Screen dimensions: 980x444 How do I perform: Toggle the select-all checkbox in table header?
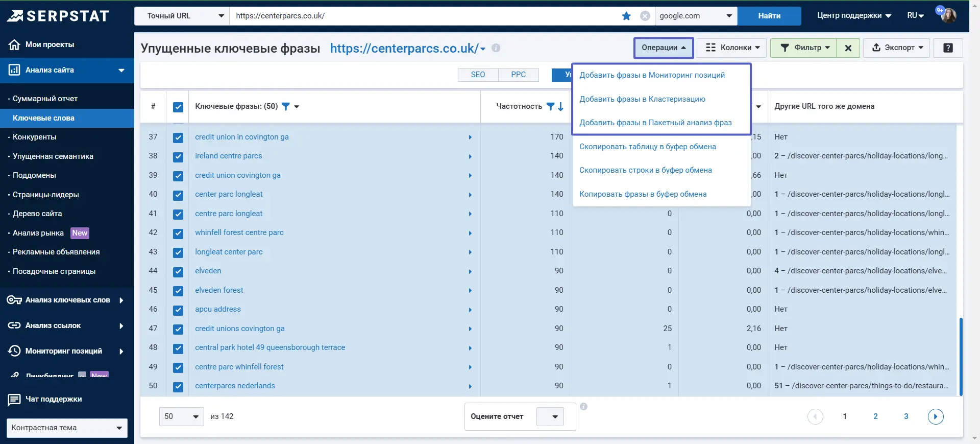[178, 107]
